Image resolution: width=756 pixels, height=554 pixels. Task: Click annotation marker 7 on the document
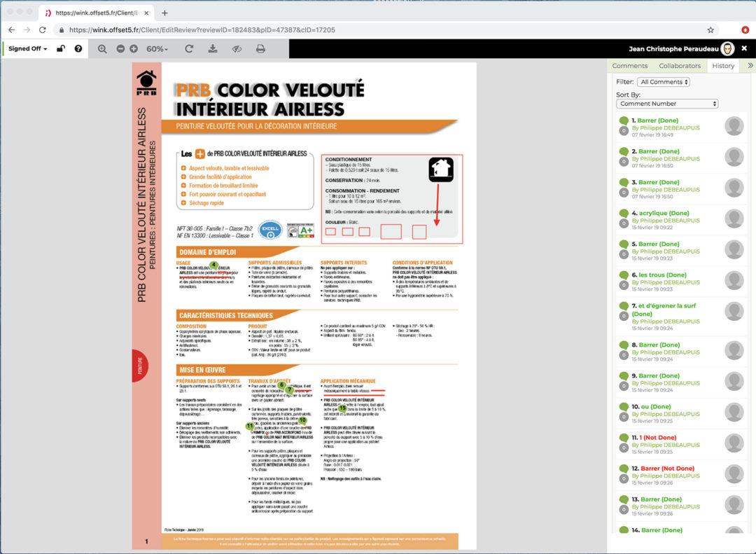289,390
